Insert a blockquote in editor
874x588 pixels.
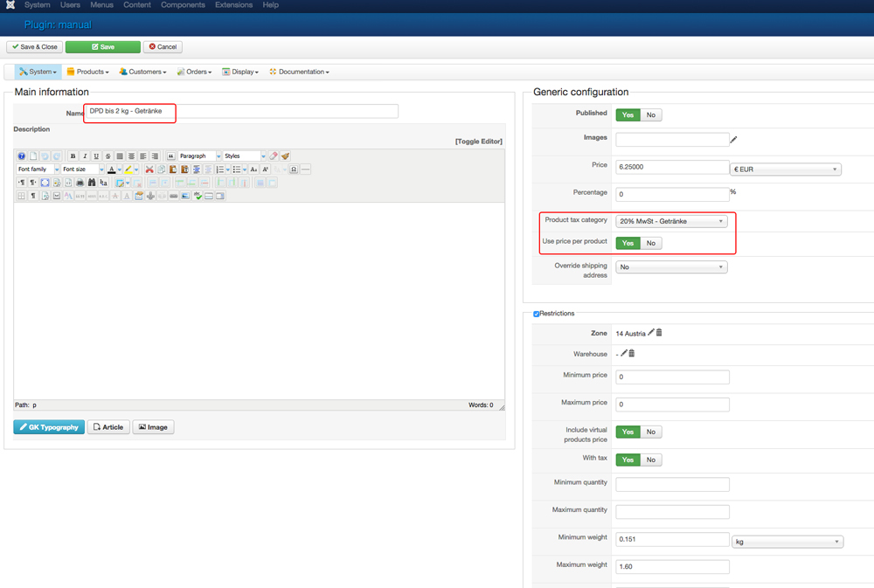point(171,156)
